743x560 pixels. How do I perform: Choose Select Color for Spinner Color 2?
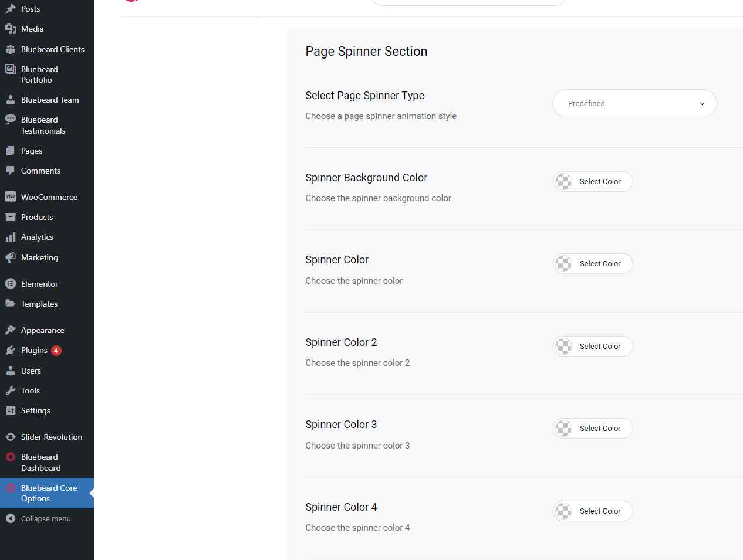coord(593,347)
